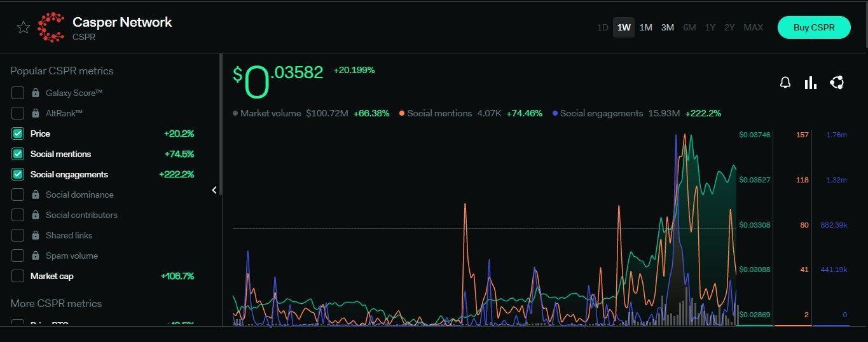The image size is (868, 342).
Task: Click the $0.03582 price value
Action: 278,82
